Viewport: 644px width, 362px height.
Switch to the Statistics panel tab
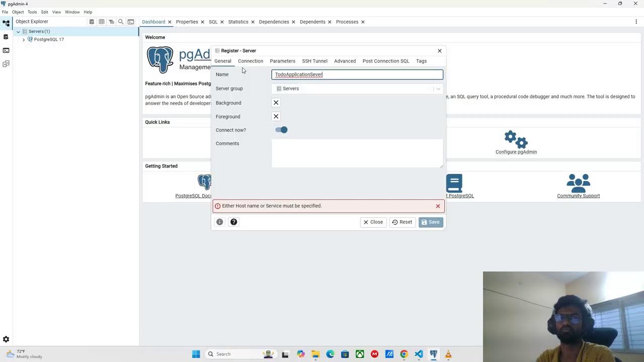238,22
